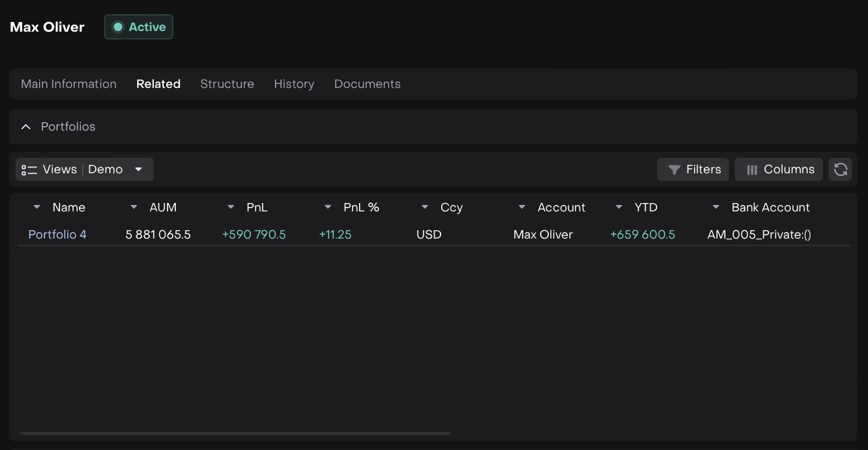Click the Ccy column sort arrow

(x=425, y=208)
